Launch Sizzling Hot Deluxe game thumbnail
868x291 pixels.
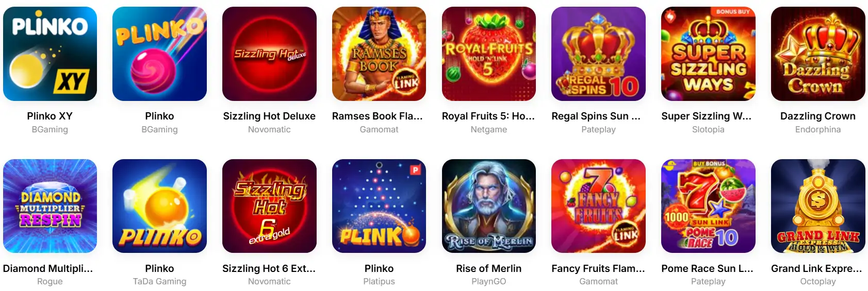pyautogui.click(x=269, y=54)
